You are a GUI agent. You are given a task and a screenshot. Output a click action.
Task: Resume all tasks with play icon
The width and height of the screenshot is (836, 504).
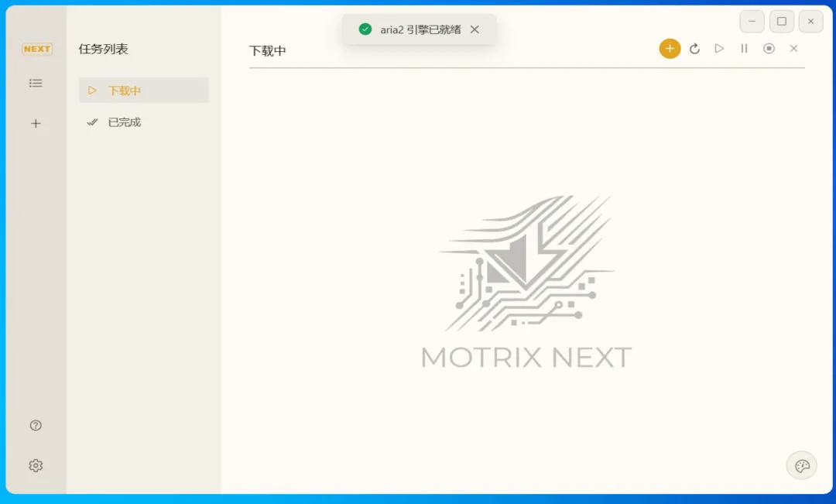(x=719, y=49)
